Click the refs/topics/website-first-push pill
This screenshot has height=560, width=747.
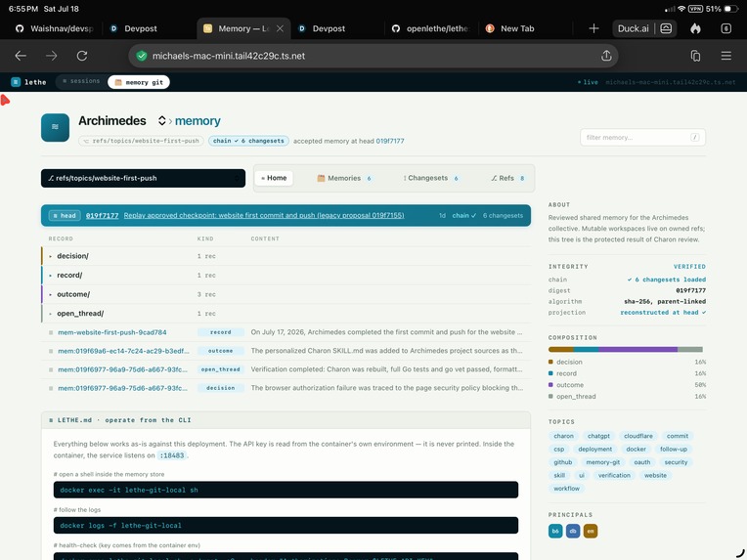(x=142, y=141)
